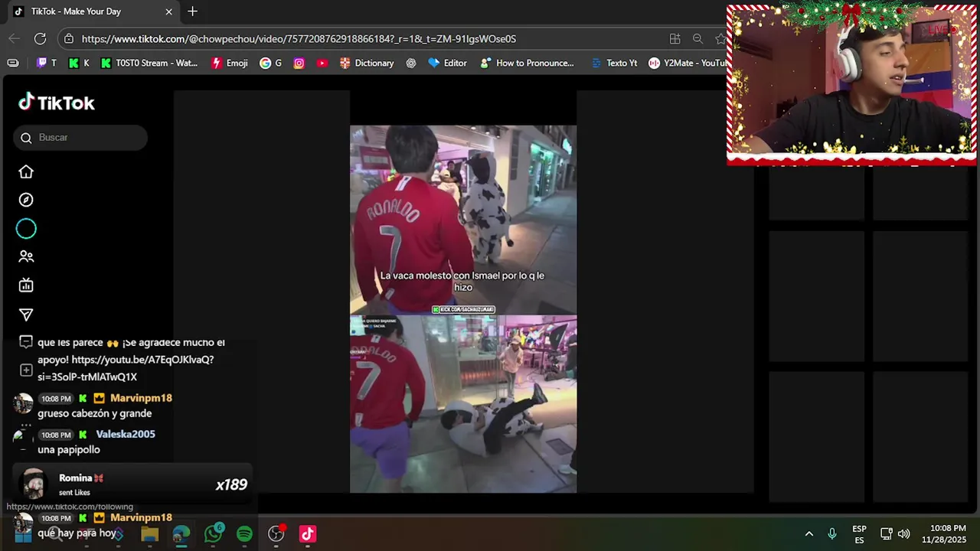Click chat username Valeska2005

pyautogui.click(x=126, y=434)
